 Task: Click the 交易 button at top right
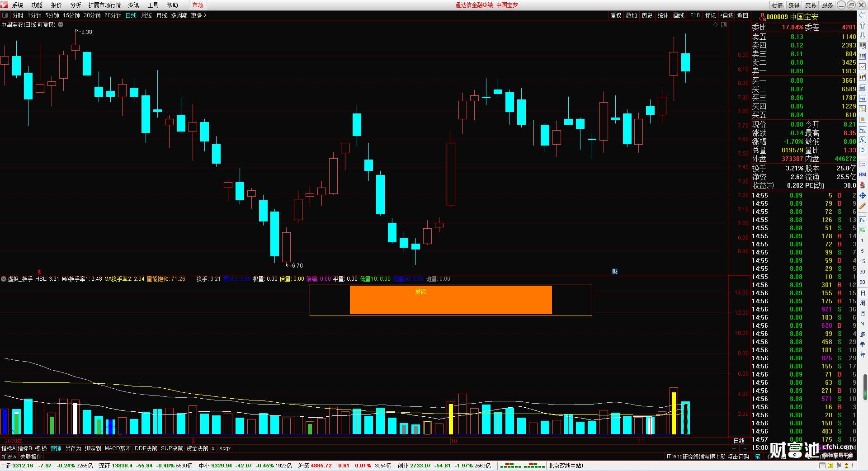pyautogui.click(x=811, y=5)
